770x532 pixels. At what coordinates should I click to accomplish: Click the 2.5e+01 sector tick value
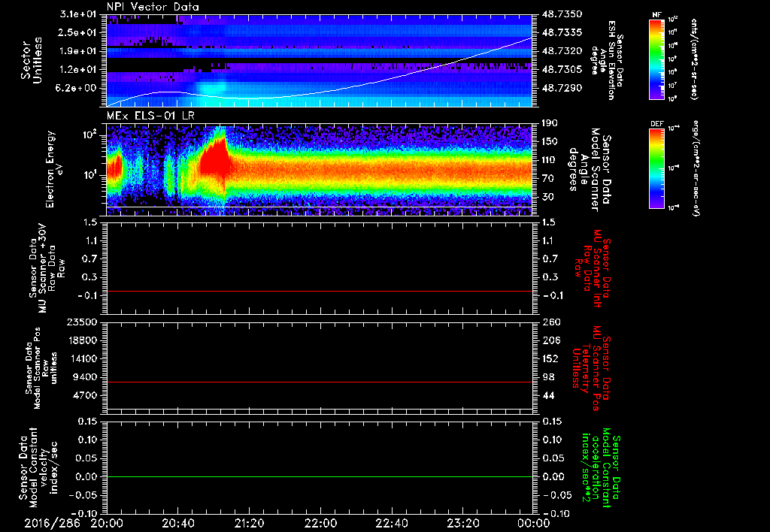[78, 32]
